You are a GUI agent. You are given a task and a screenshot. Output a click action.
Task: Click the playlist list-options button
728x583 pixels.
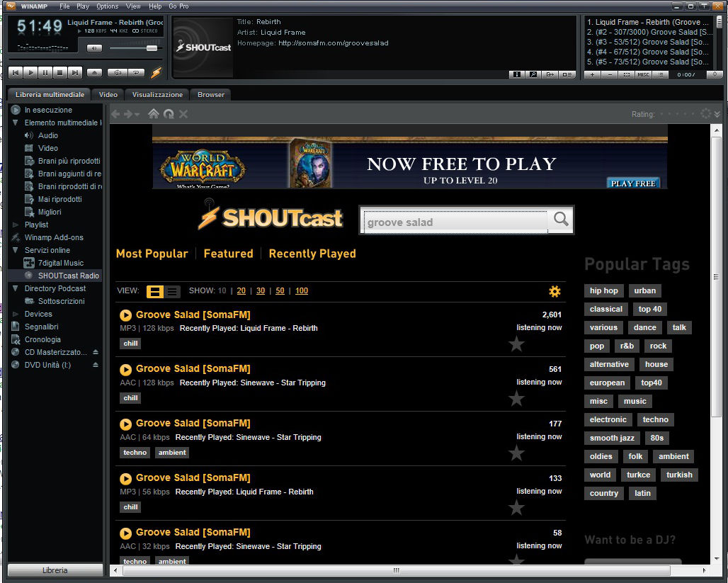click(660, 74)
